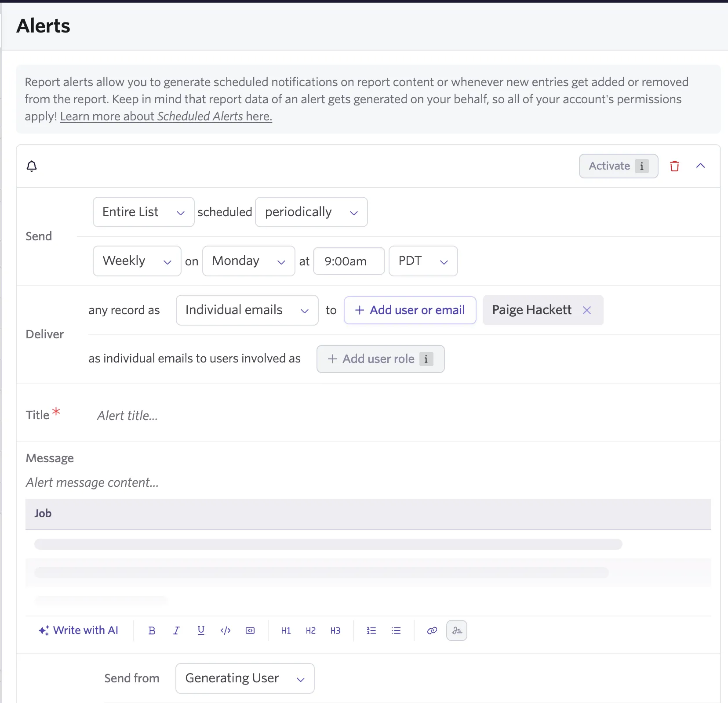Insert a hyperlink from the message toolbar

click(x=432, y=631)
